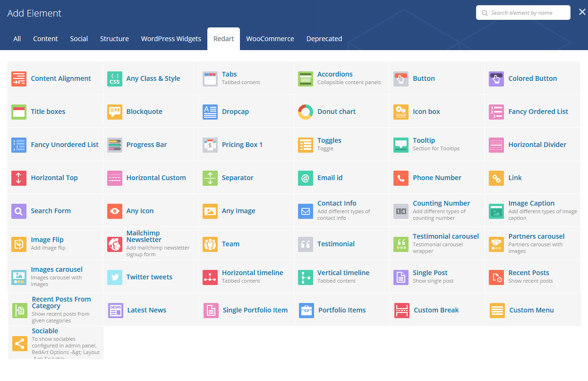Viewport: 588px width, 381px height.
Task: Open the Deprecated tab
Action: pyautogui.click(x=324, y=39)
